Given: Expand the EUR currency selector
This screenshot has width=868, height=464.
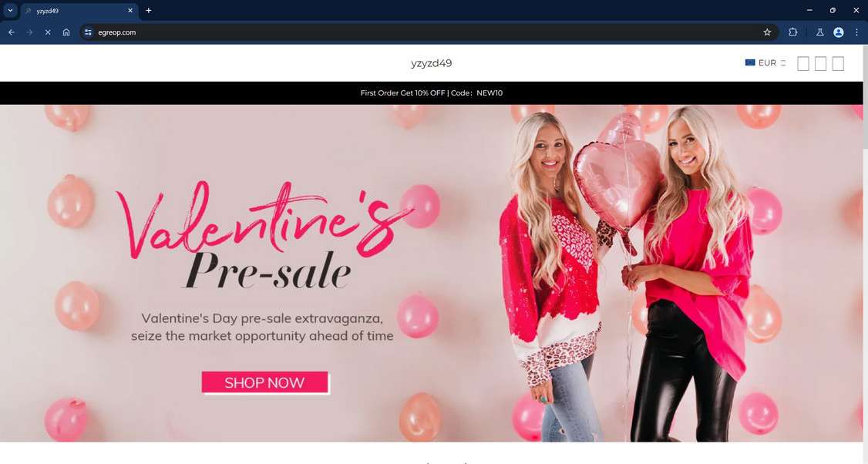Looking at the screenshot, I should (765, 62).
